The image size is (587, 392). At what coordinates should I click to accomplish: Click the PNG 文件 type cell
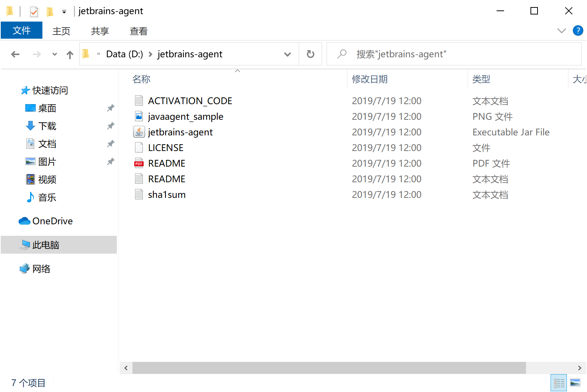[x=493, y=116]
